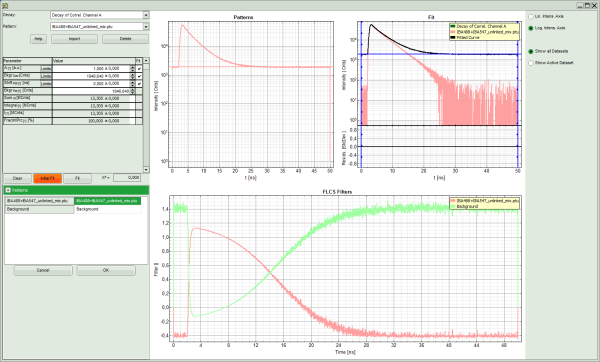This screenshot has width=600, height=362.
Task: Open Limits for the A[1] parameter
Action: tap(46, 68)
